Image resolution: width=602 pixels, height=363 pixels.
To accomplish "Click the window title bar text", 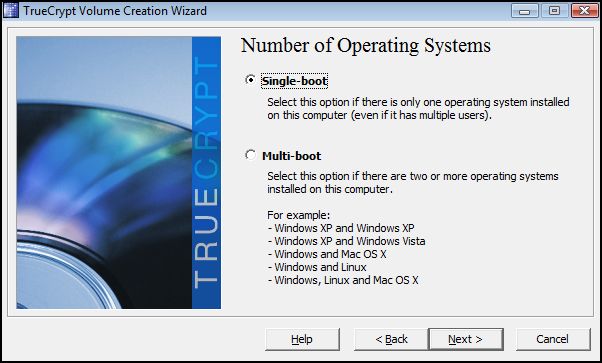I will pos(115,11).
